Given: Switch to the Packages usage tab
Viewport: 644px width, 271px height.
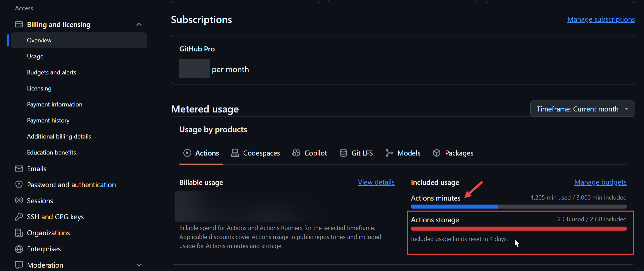Looking at the screenshot, I should [453, 153].
